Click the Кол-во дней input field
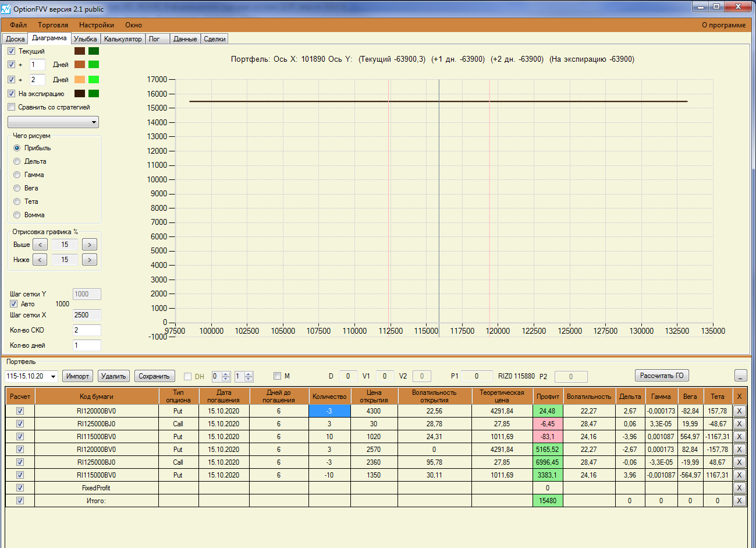This screenshot has width=756, height=548. pyautogui.click(x=87, y=345)
